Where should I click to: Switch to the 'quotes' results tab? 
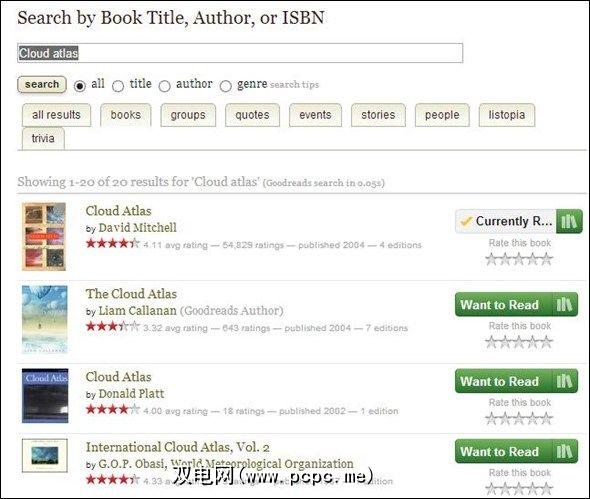point(252,115)
